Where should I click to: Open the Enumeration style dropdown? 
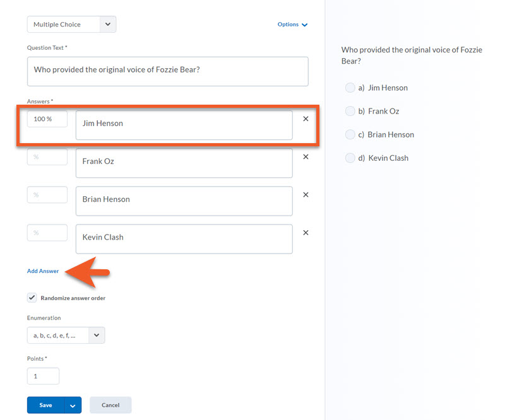(x=66, y=335)
